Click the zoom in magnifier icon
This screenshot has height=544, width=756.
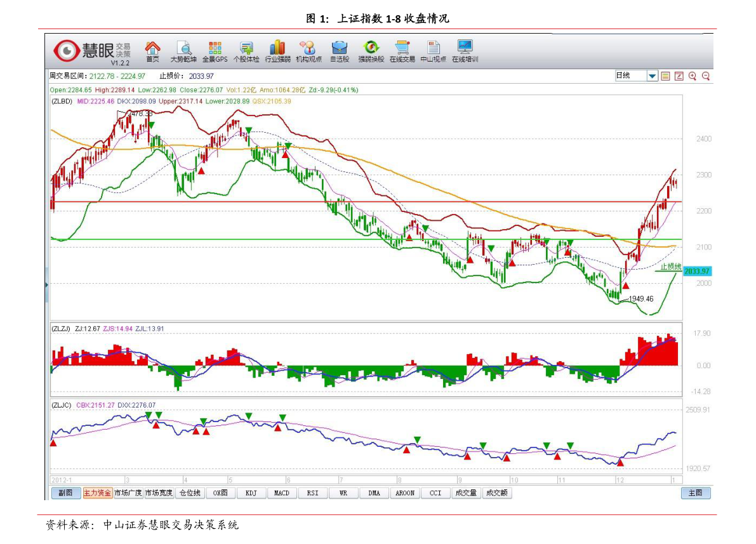(692, 76)
